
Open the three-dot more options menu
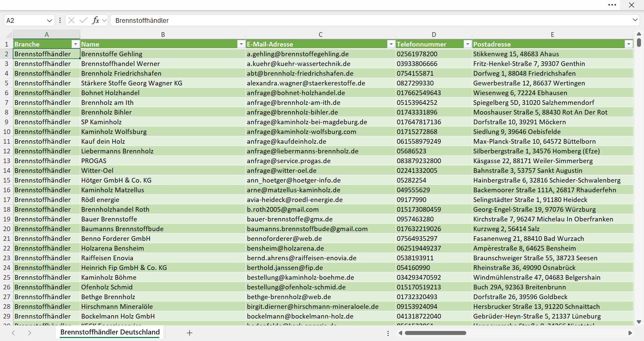pos(612,5)
